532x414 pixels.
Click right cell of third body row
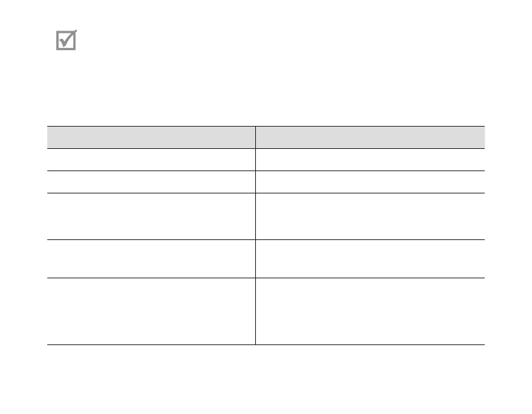click(x=370, y=216)
